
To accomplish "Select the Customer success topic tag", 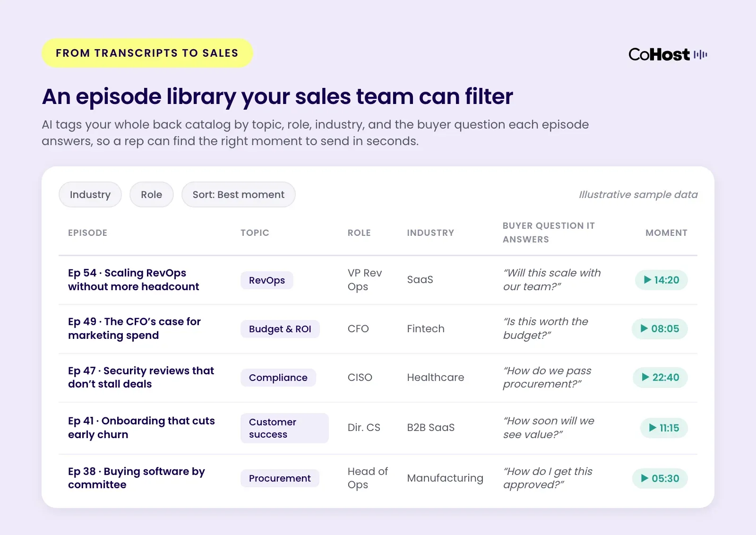I will pyautogui.click(x=284, y=428).
